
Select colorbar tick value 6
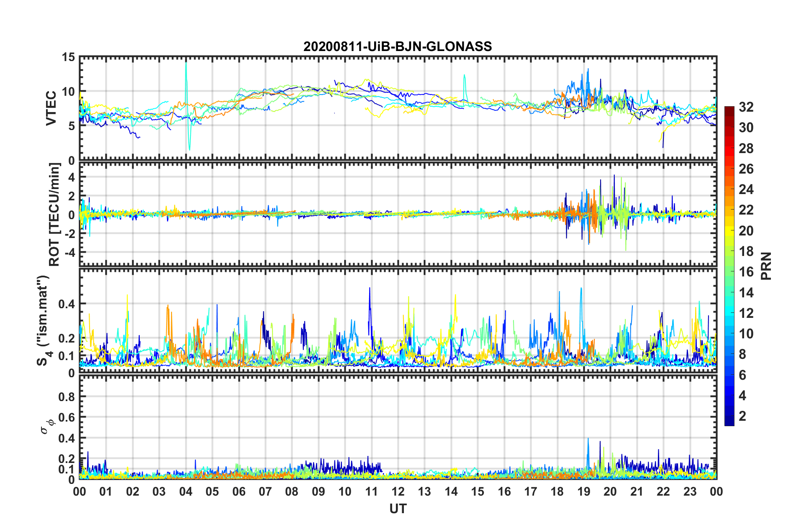coord(742,375)
